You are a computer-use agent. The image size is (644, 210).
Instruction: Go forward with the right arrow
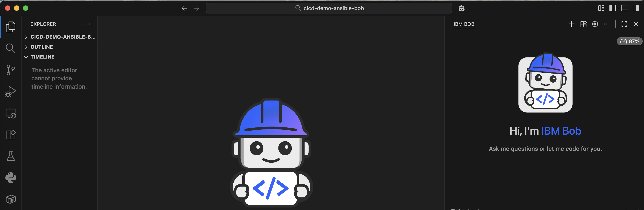[x=196, y=8]
